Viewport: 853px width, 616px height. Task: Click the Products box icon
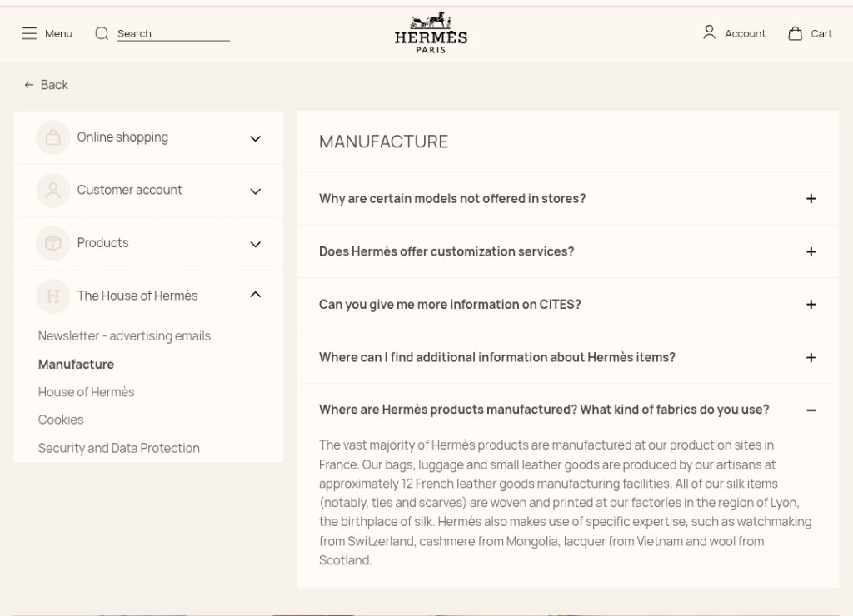click(x=52, y=243)
